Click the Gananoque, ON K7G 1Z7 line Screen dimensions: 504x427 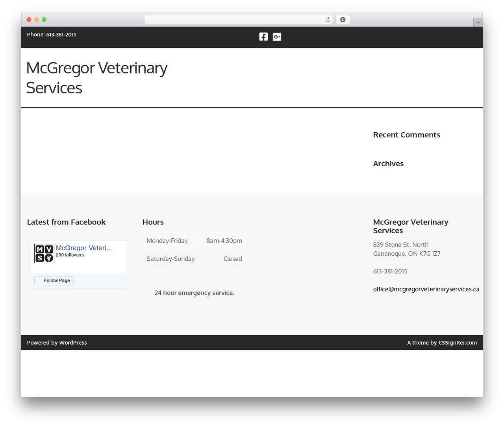(x=407, y=254)
